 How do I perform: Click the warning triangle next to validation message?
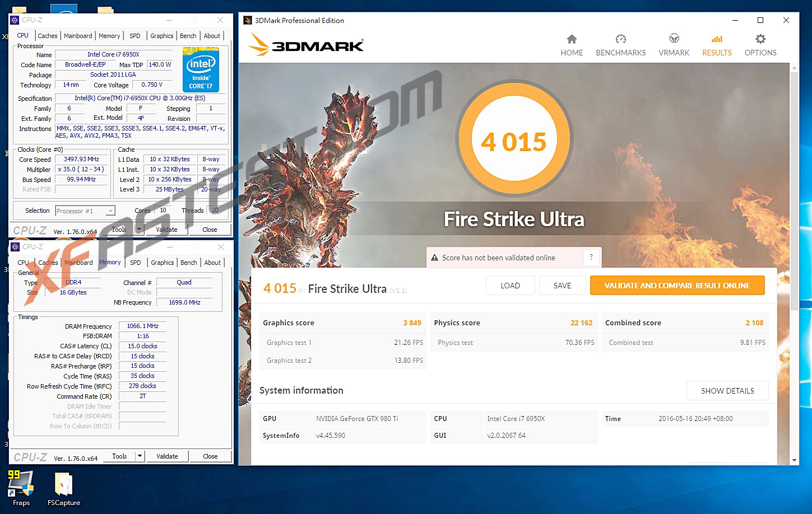pos(434,258)
